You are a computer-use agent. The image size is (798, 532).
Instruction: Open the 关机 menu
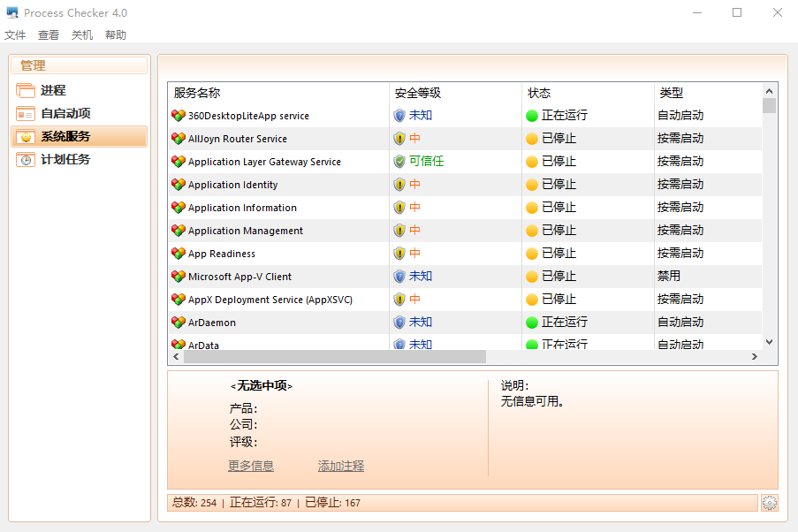click(x=81, y=34)
